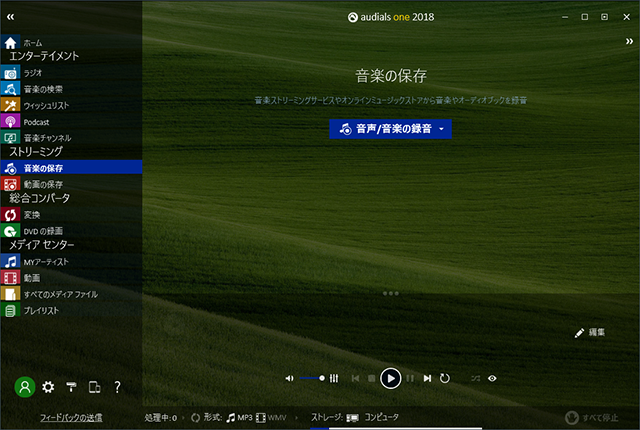Click the 編集 edit button
This screenshot has width=640, height=430.
(x=590, y=332)
